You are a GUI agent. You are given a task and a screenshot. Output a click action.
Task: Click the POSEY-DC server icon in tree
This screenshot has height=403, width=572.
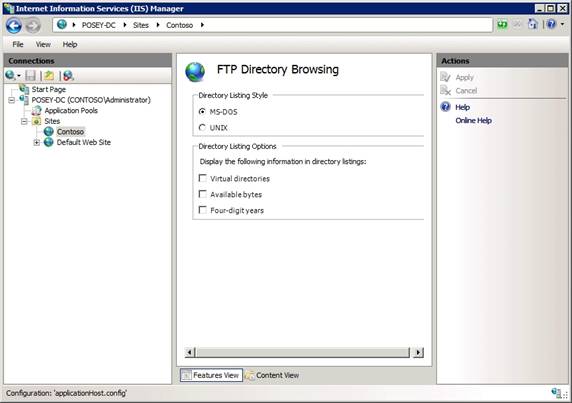coord(24,100)
